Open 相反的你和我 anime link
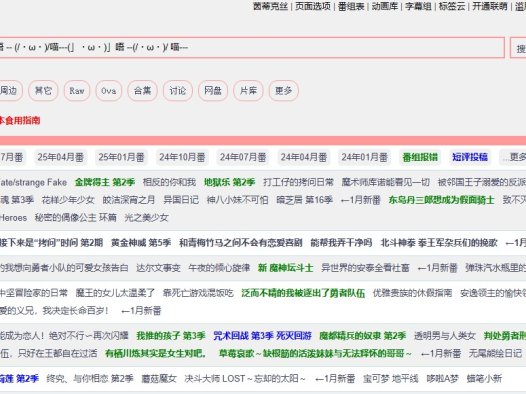 pyautogui.click(x=169, y=182)
